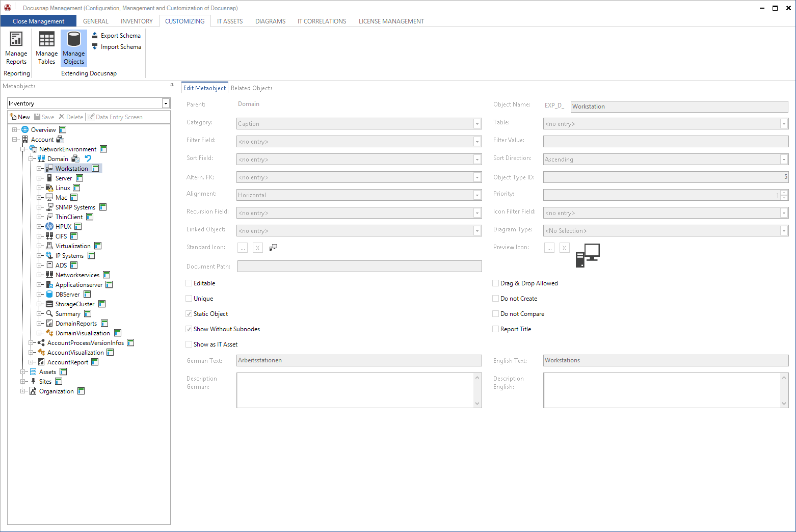Click the NetworkEnvironment icon

[33, 149]
